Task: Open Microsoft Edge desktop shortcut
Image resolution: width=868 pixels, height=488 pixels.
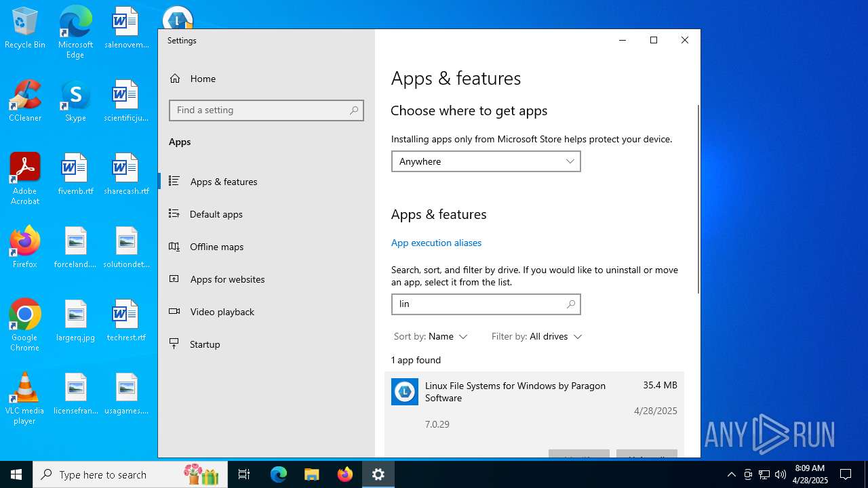Action: tap(75, 32)
